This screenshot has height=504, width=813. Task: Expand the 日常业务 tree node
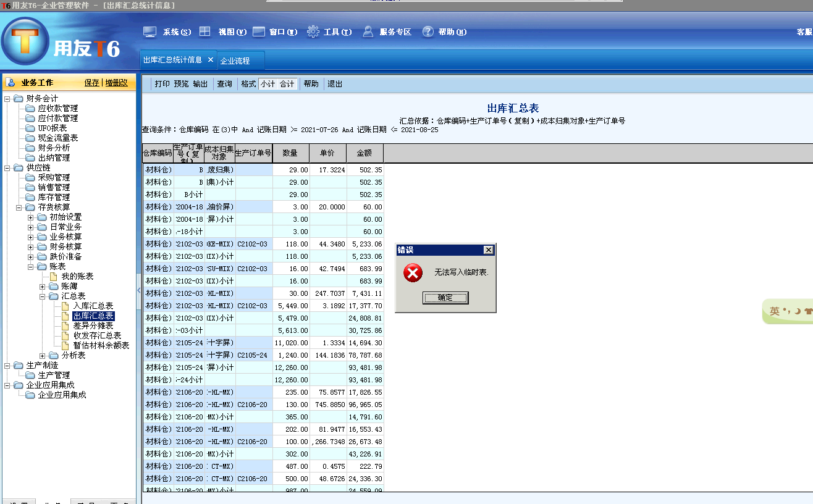[31, 227]
